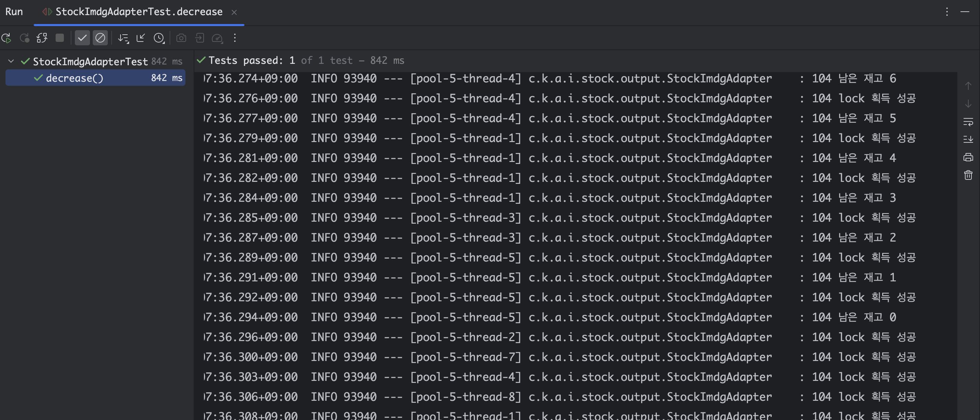
Task: Click Rerun Failed Tests icon
Action: coord(24,38)
